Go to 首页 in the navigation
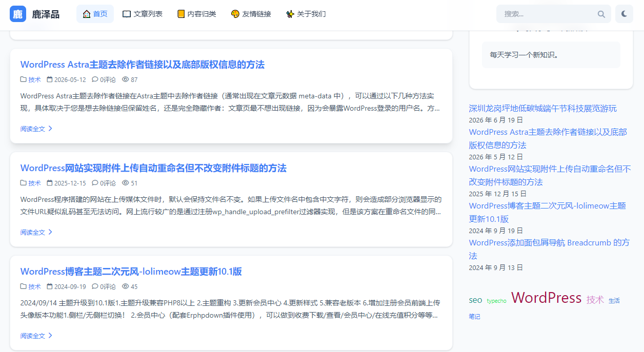The height and width of the screenshot is (352, 644). pyautogui.click(x=95, y=14)
